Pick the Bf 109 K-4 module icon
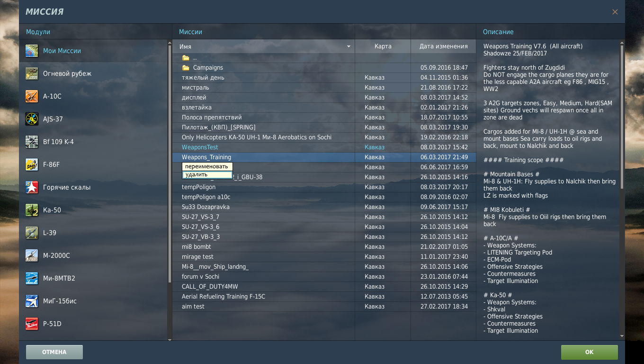The width and height of the screenshot is (644, 364). (x=32, y=142)
